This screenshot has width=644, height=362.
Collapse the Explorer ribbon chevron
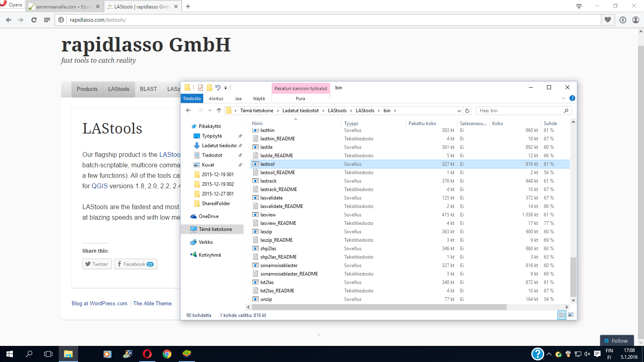coord(563,98)
